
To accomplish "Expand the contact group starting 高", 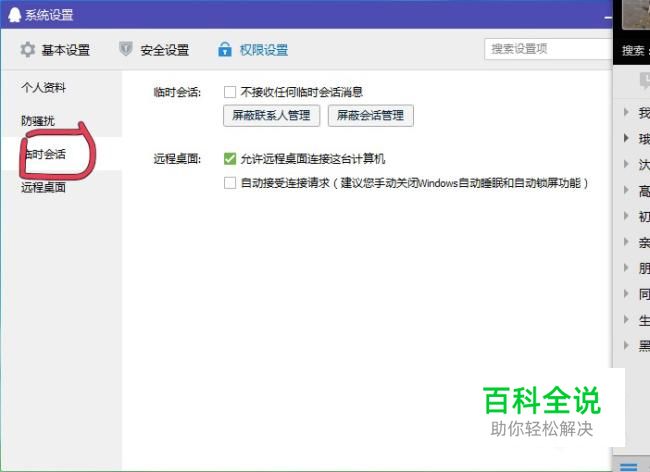I will [x=626, y=190].
